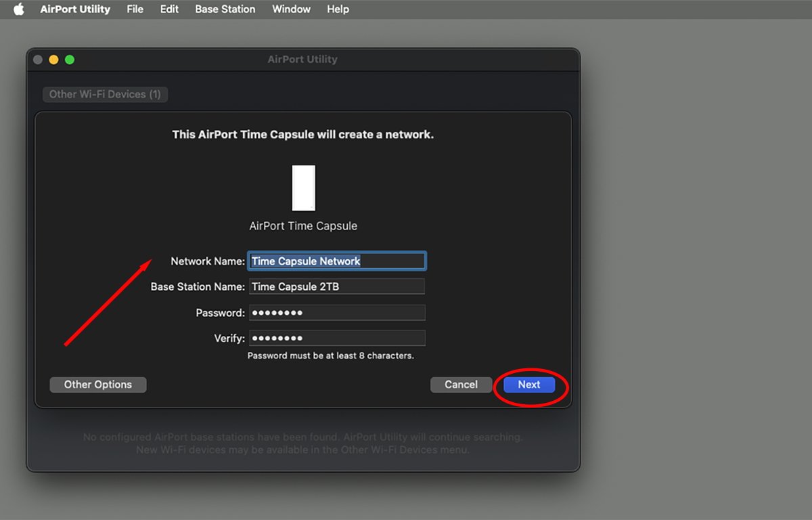
Task: Open the Base Station menu
Action: pos(225,9)
